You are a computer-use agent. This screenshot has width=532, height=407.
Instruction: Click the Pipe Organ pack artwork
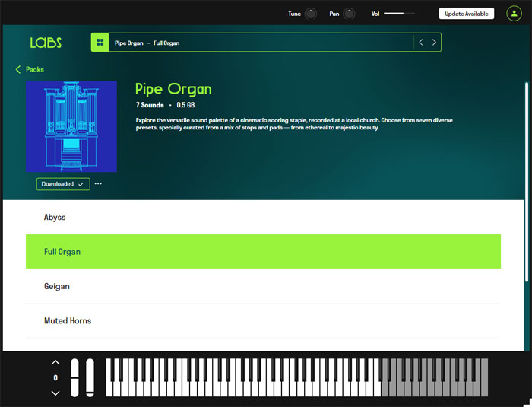(71, 126)
